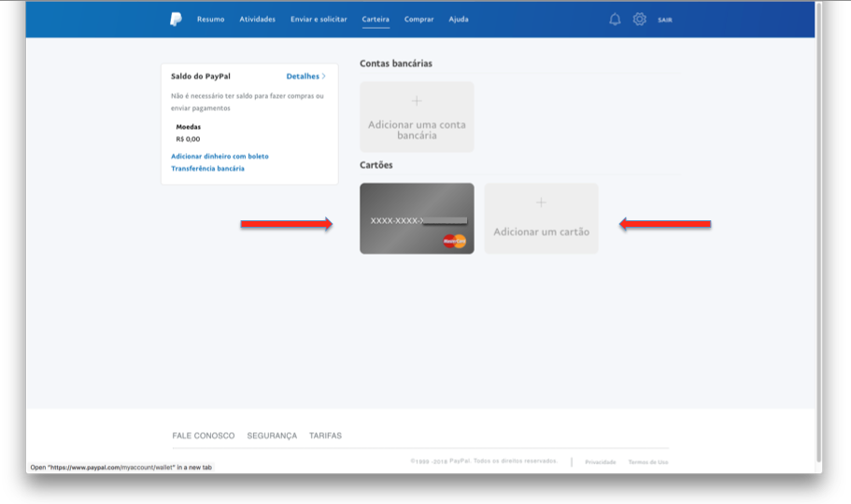
Task: Click the Contas bancárias heading
Action: [x=396, y=63]
